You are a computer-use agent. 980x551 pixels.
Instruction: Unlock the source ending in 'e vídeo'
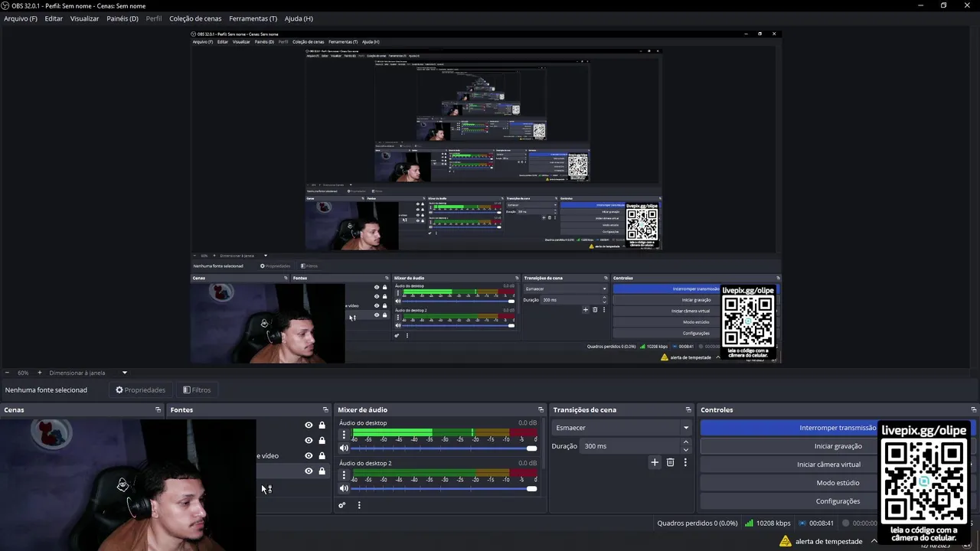[322, 456]
